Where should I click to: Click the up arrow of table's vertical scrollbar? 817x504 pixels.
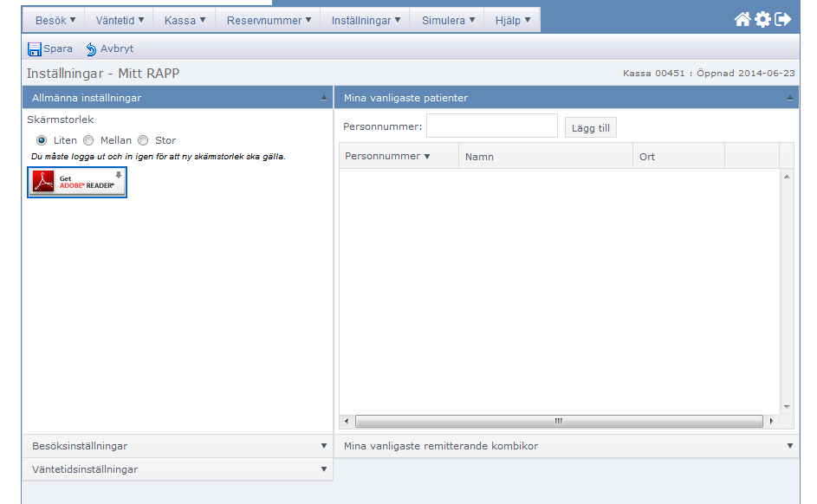click(787, 177)
